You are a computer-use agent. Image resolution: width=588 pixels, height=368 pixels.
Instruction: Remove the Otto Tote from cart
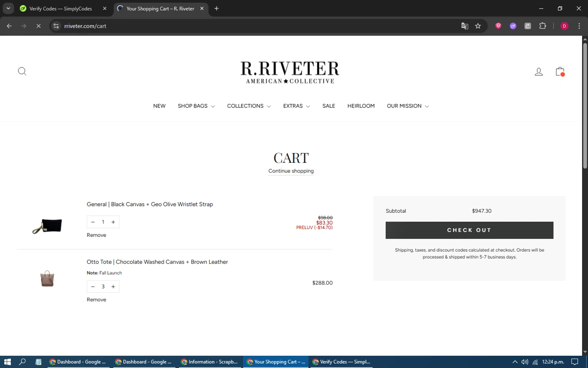96,300
